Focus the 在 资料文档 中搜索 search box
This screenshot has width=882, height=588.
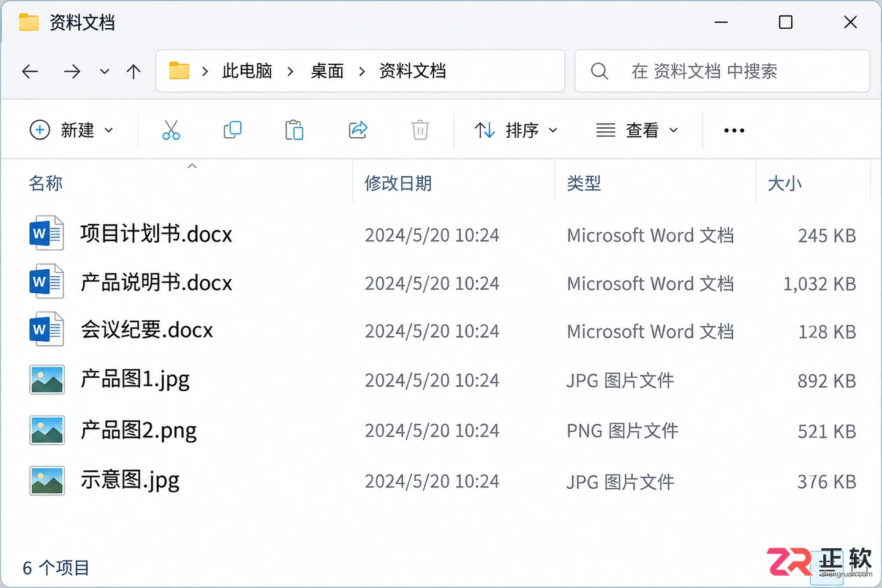[x=722, y=71]
